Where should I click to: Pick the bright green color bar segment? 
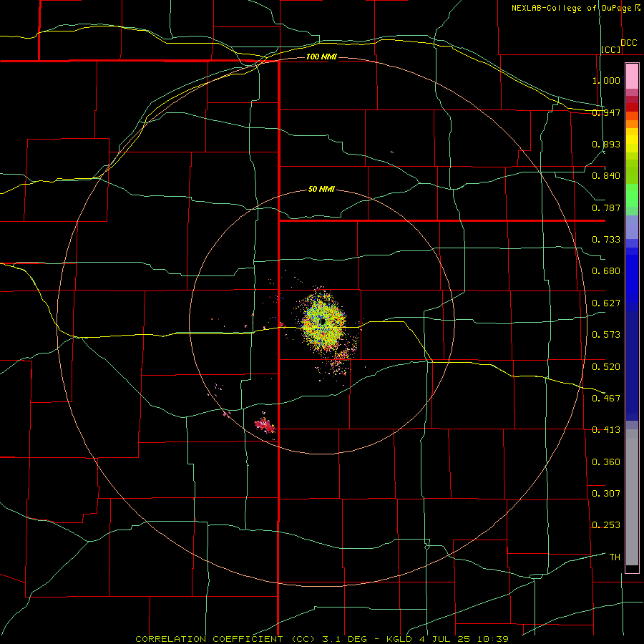(x=632, y=195)
